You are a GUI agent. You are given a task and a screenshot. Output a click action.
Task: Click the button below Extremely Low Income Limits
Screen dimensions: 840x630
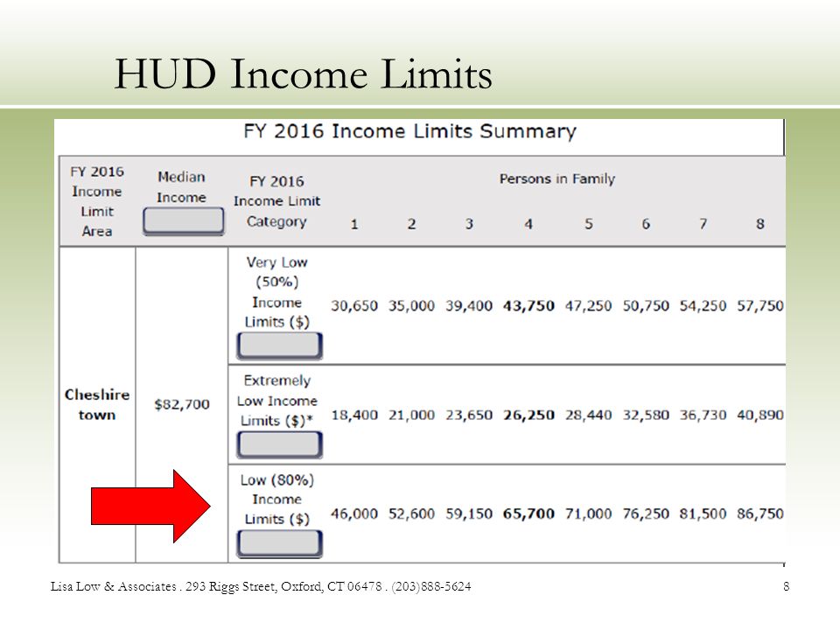[280, 444]
